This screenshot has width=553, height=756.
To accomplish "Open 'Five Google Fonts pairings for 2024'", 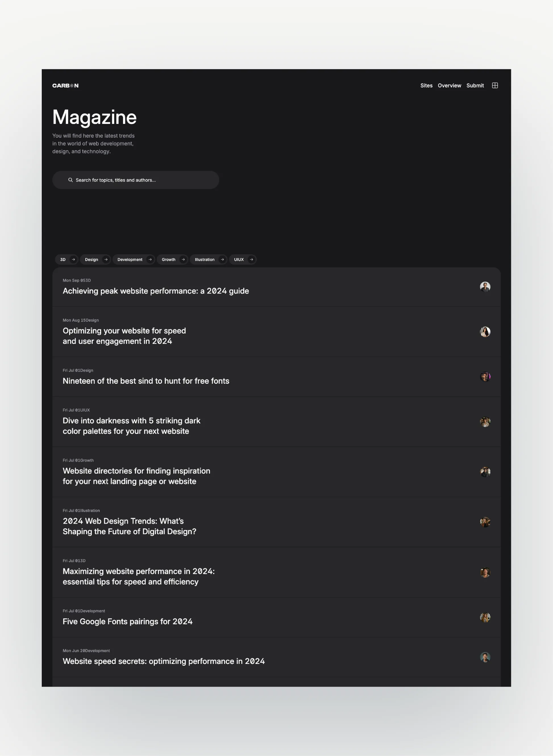I will click(x=128, y=621).
